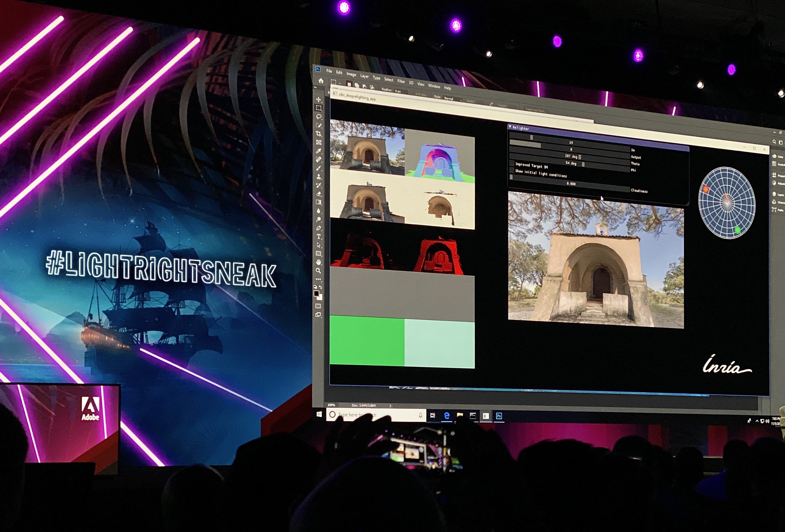Collapse the Relighter panel triangle
The width and height of the screenshot is (785, 532).
[x=510, y=127]
